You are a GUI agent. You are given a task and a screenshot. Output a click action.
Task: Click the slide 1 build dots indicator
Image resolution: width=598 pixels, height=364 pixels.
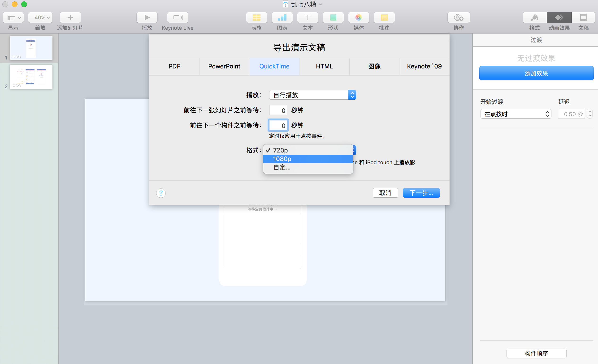17,57
